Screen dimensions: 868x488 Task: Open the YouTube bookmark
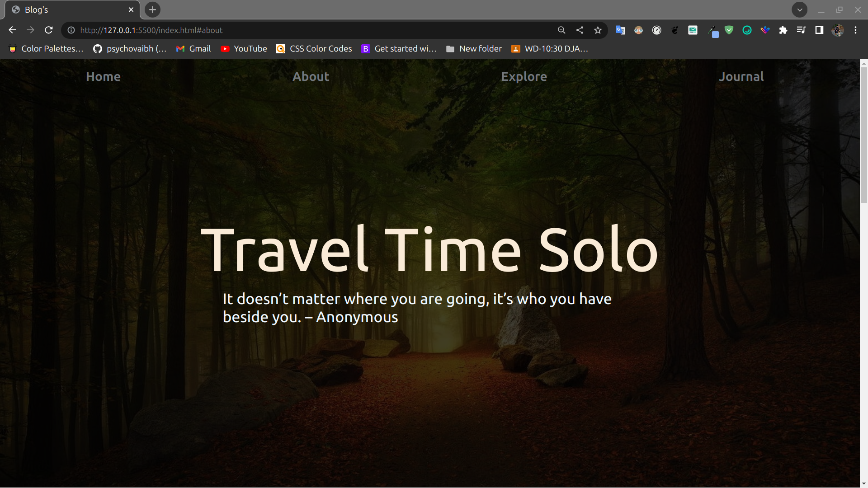pyautogui.click(x=244, y=48)
